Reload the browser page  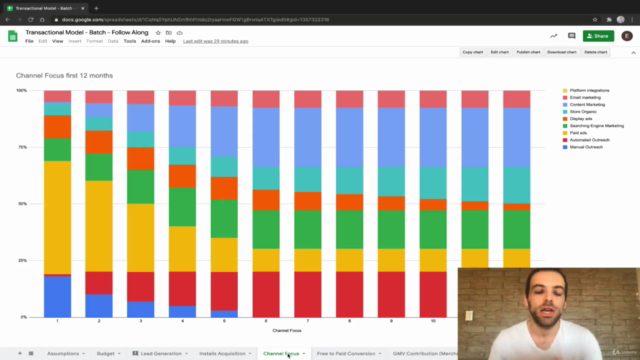tap(31, 20)
